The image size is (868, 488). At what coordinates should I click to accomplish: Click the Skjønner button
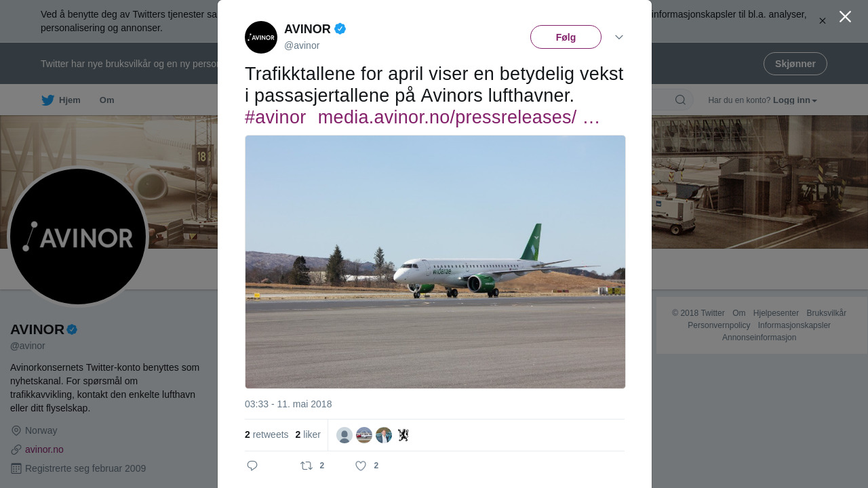coord(795,64)
